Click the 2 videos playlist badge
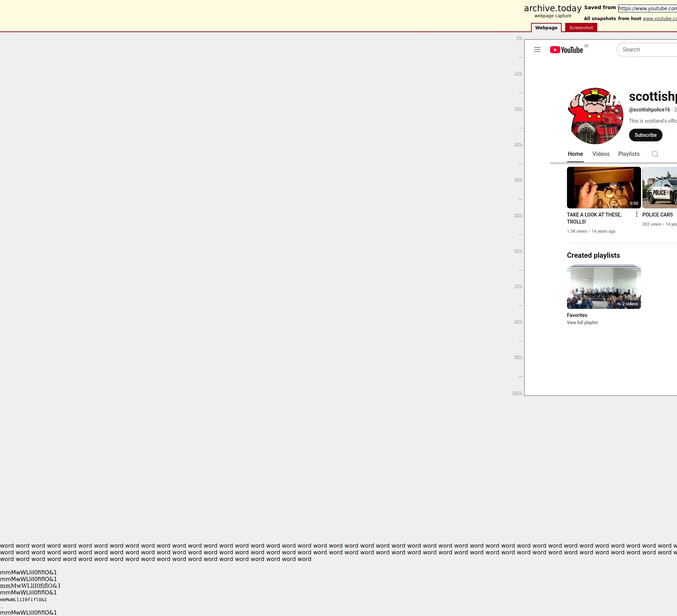This screenshot has width=677, height=616. [628, 304]
